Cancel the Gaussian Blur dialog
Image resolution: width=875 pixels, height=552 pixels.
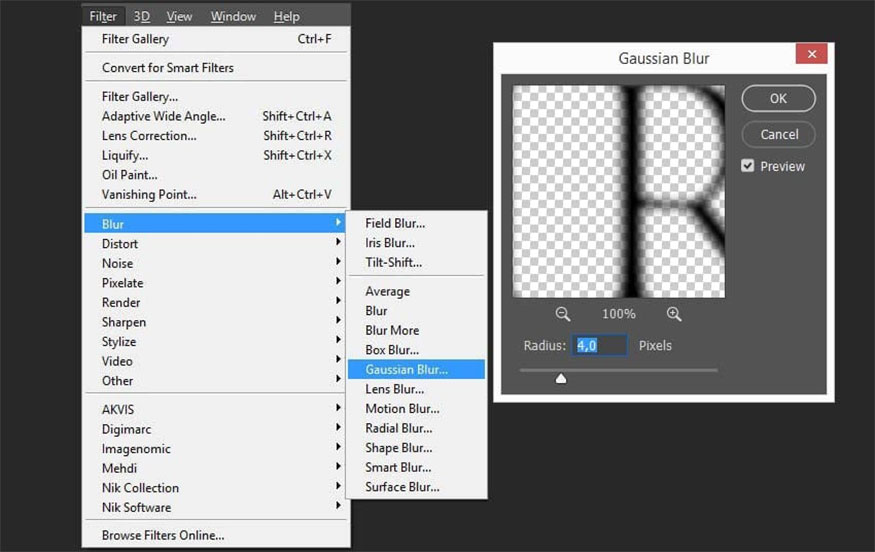pyautogui.click(x=778, y=134)
